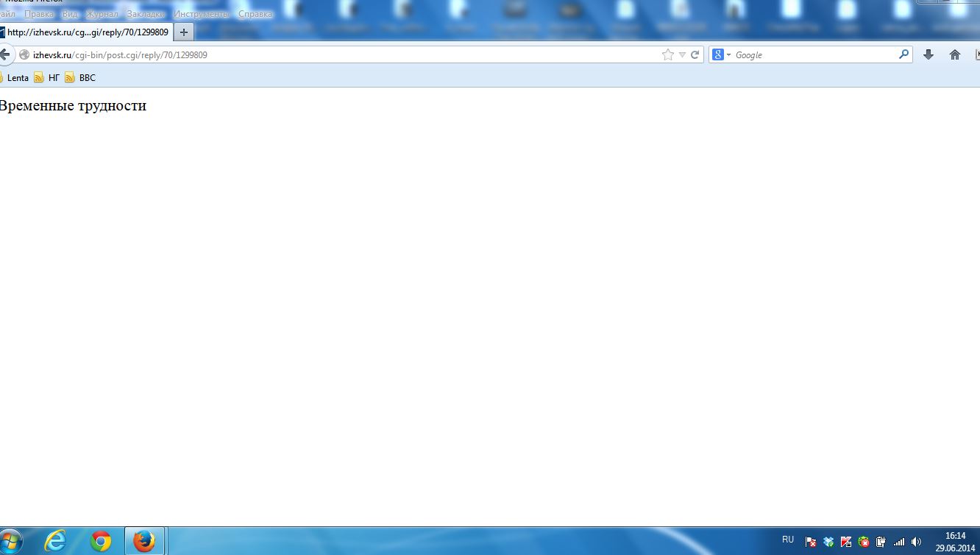Open the Windows Start menu

pyautogui.click(x=10, y=541)
